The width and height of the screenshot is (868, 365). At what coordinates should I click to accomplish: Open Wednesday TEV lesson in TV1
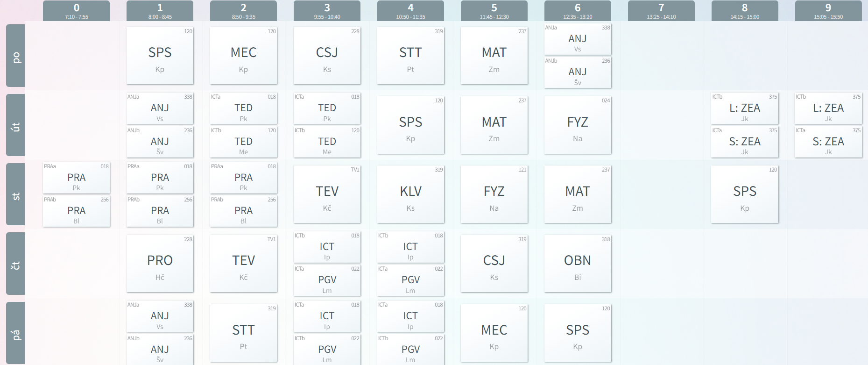(327, 194)
